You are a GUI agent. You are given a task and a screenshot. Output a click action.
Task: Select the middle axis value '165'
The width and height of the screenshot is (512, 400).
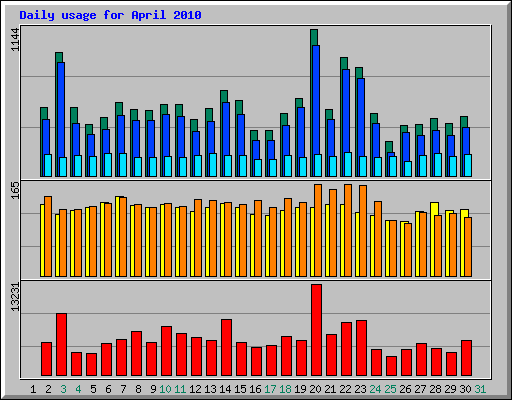(16, 190)
